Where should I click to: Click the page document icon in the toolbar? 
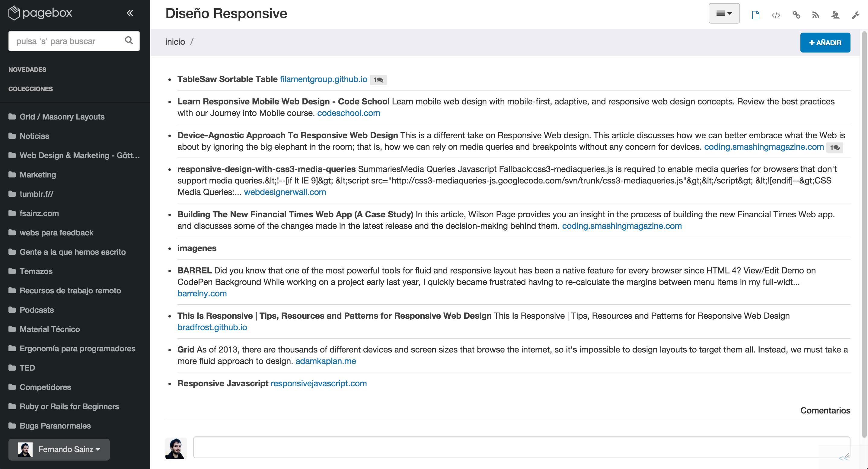(755, 15)
